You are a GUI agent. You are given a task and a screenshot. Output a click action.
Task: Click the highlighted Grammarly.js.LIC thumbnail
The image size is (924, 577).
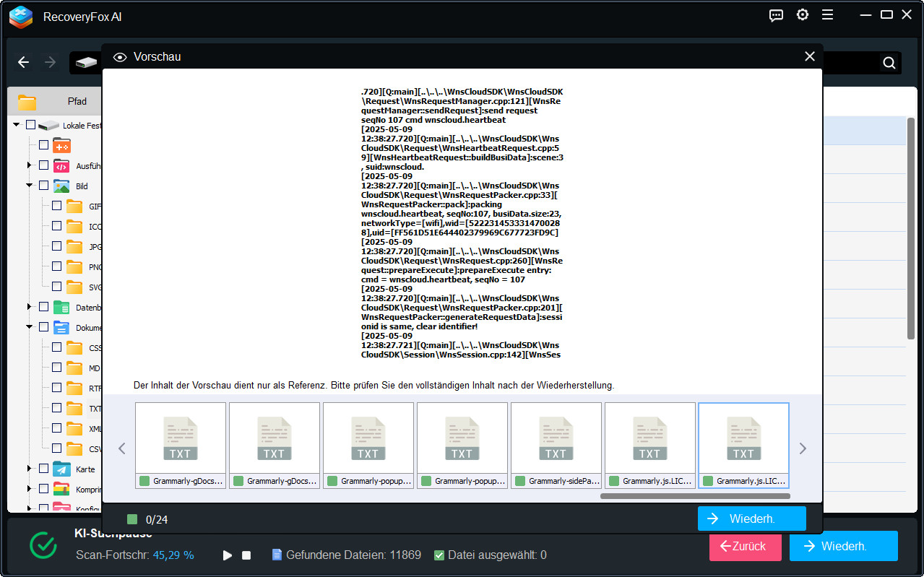(743, 446)
